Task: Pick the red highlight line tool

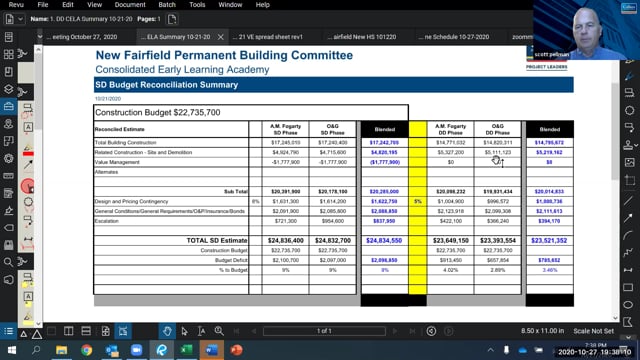Action: point(28,151)
